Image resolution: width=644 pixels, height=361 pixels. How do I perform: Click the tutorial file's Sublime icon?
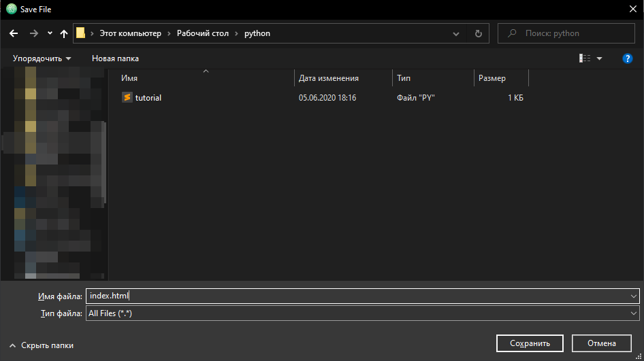pyautogui.click(x=127, y=97)
